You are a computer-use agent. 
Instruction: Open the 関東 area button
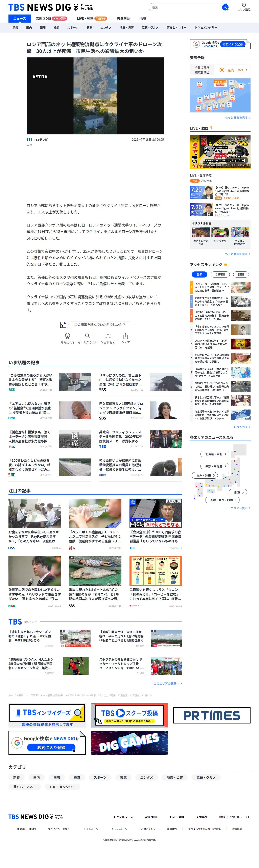pos(238,492)
